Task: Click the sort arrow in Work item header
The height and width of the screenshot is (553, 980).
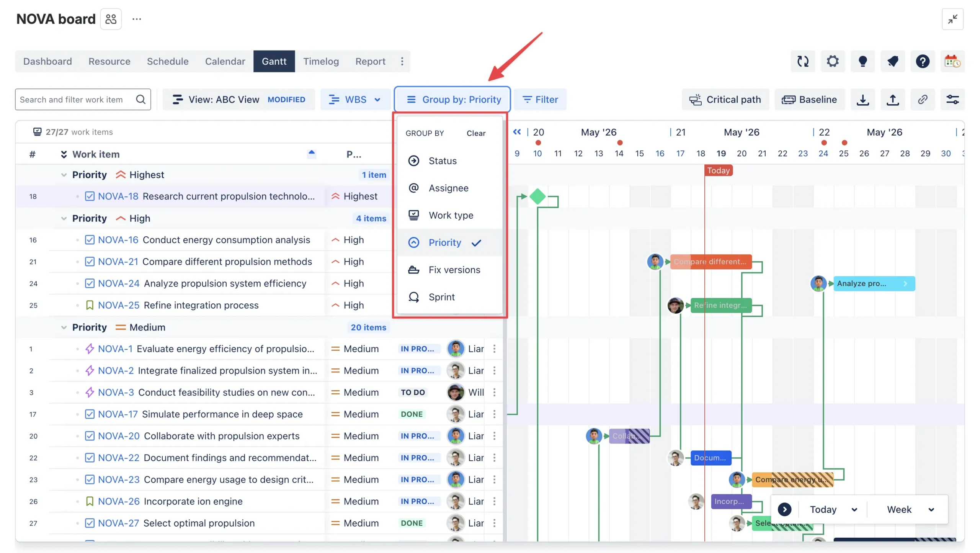Action: 312,153
